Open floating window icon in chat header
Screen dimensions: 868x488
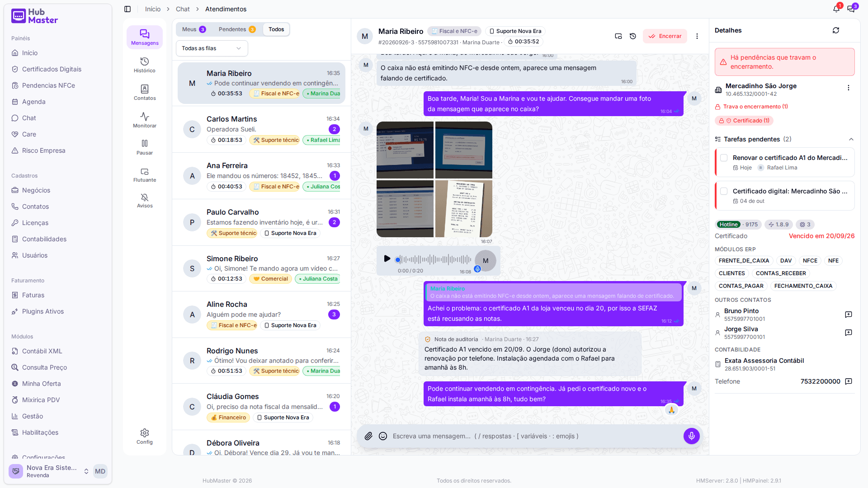pos(618,36)
